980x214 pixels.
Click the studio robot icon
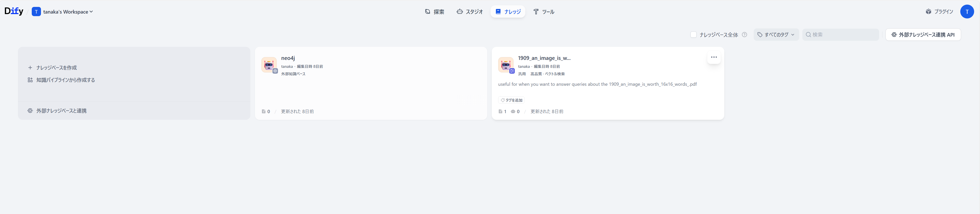tap(460, 12)
